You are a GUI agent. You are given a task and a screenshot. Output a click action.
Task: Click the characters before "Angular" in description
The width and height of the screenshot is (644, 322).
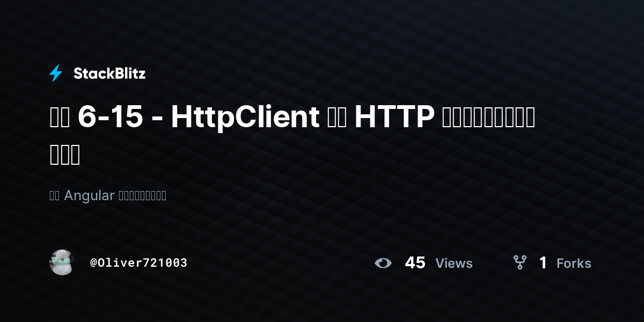click(x=55, y=195)
